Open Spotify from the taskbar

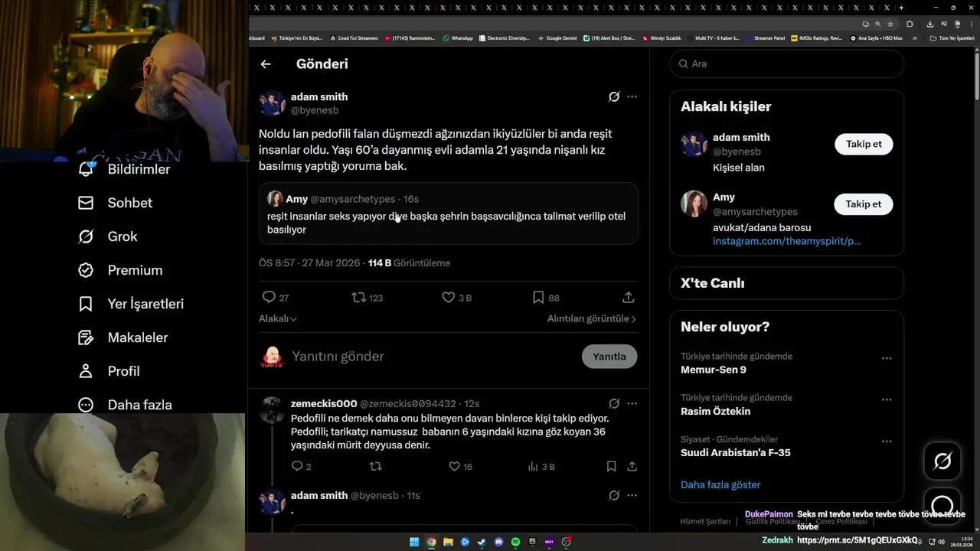tap(515, 542)
